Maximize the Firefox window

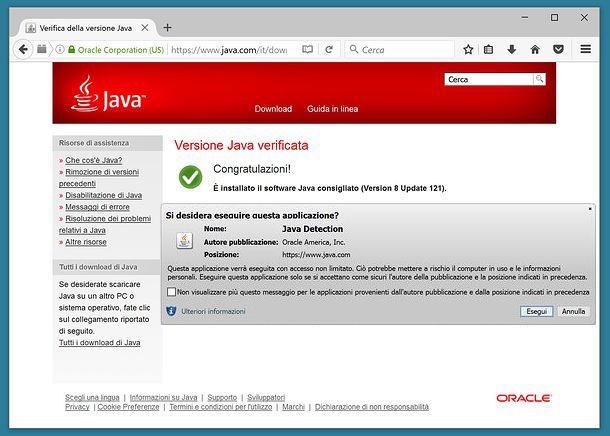[x=554, y=18]
